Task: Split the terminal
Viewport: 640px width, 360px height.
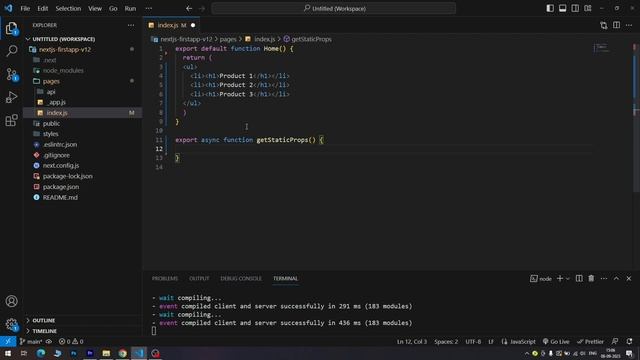Action: 579,278
